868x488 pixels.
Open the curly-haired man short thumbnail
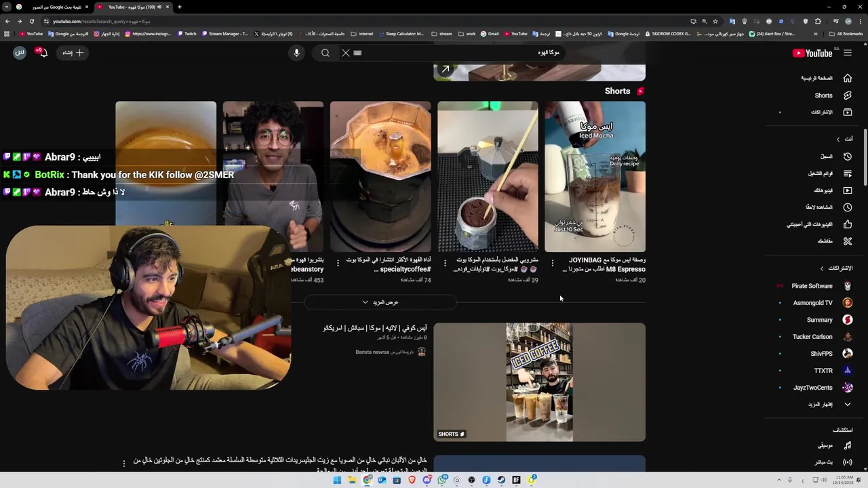pos(273,176)
